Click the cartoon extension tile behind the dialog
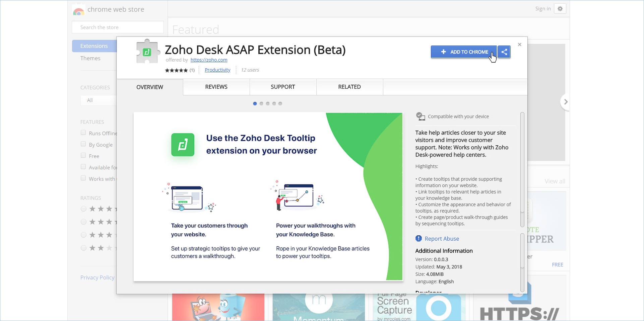 218,307
